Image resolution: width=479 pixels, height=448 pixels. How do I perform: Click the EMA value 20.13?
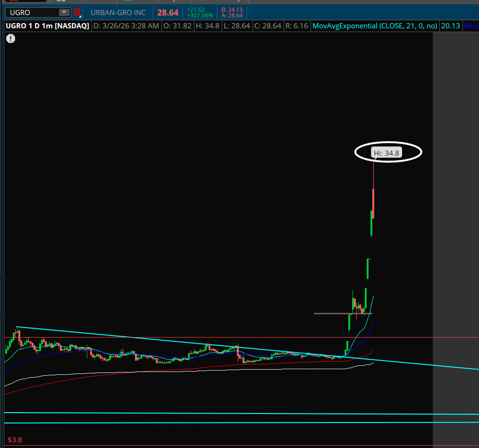pos(451,25)
